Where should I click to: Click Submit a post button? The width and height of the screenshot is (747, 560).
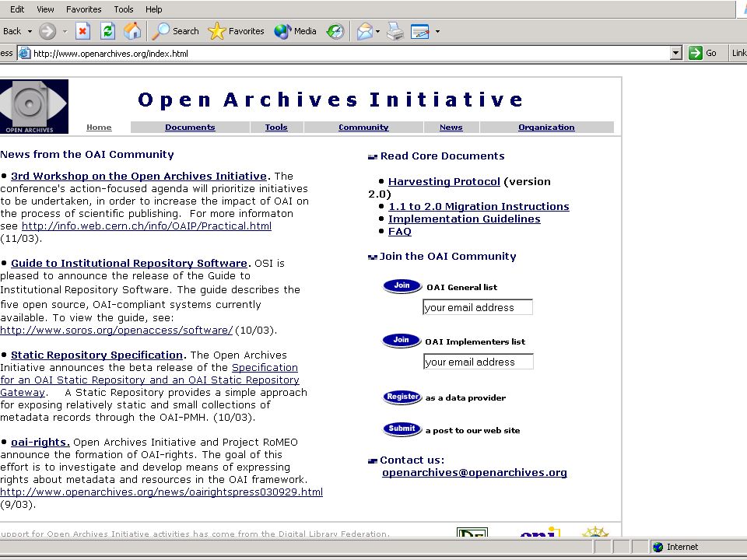[402, 429]
